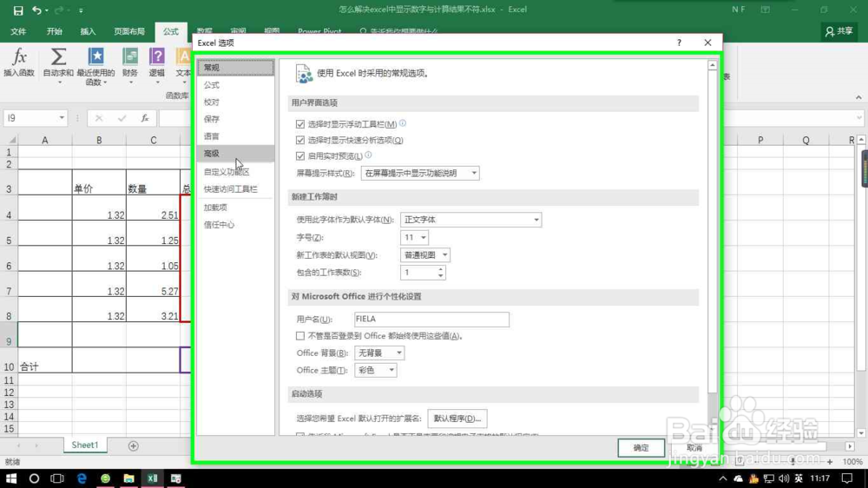Select the 语言 category in options list
Image resolution: width=868 pixels, height=488 pixels.
tap(236, 136)
